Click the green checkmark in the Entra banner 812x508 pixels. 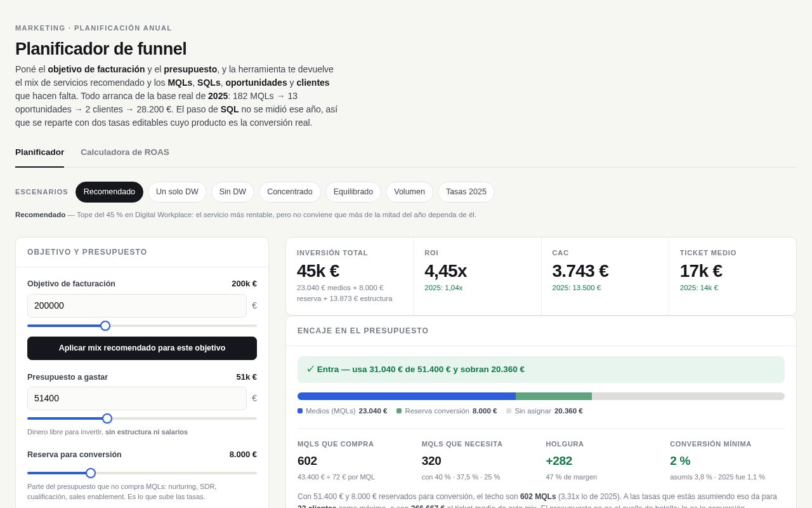(311, 369)
